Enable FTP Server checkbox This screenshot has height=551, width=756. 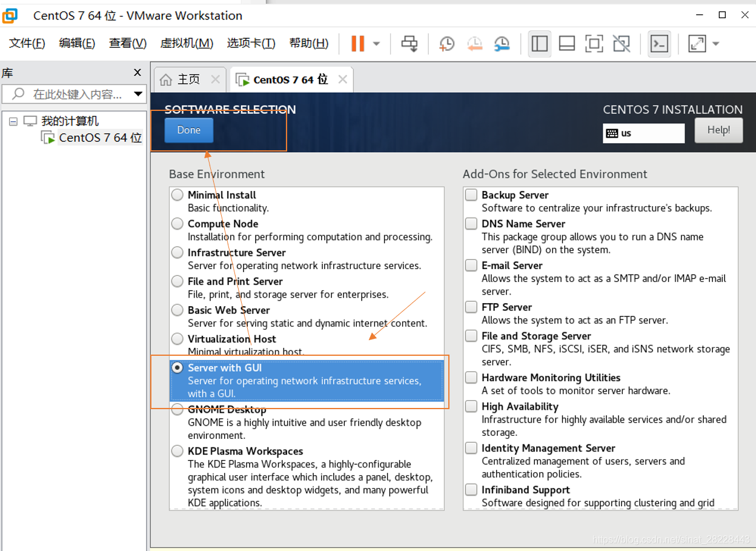[x=471, y=307]
